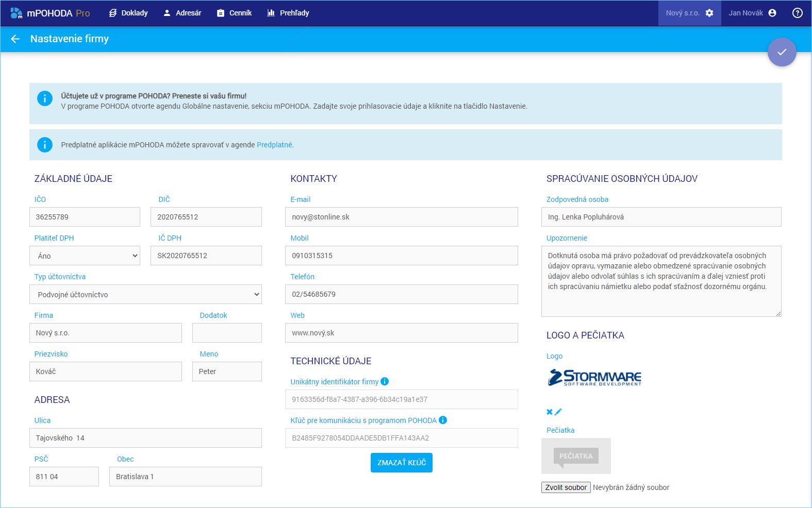
Task: Delete the logo with the cross icon
Action: coord(550,412)
